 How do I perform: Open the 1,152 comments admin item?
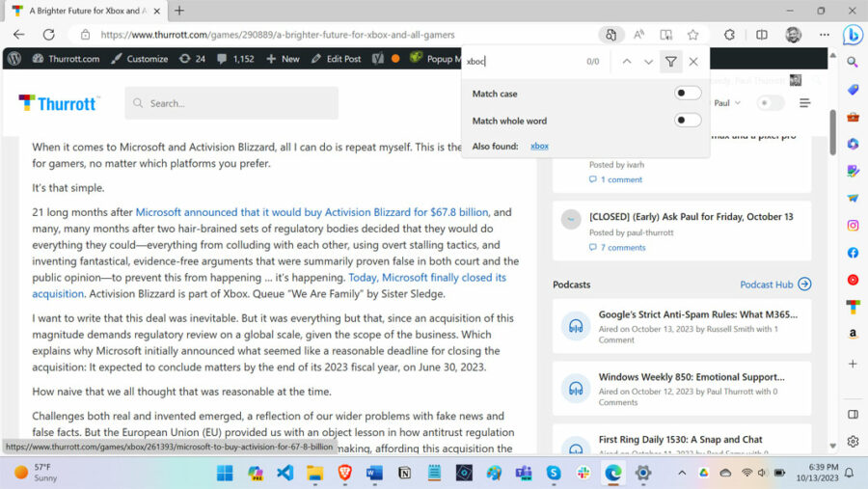(236, 59)
